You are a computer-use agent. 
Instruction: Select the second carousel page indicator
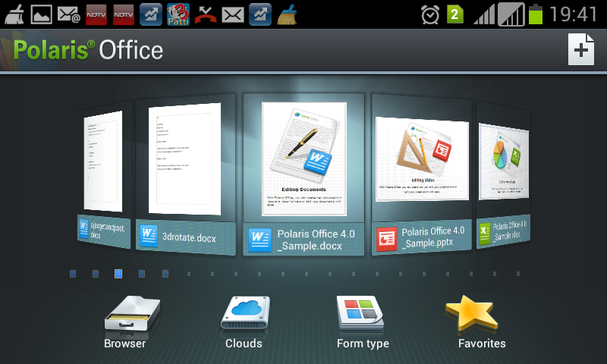tap(96, 274)
